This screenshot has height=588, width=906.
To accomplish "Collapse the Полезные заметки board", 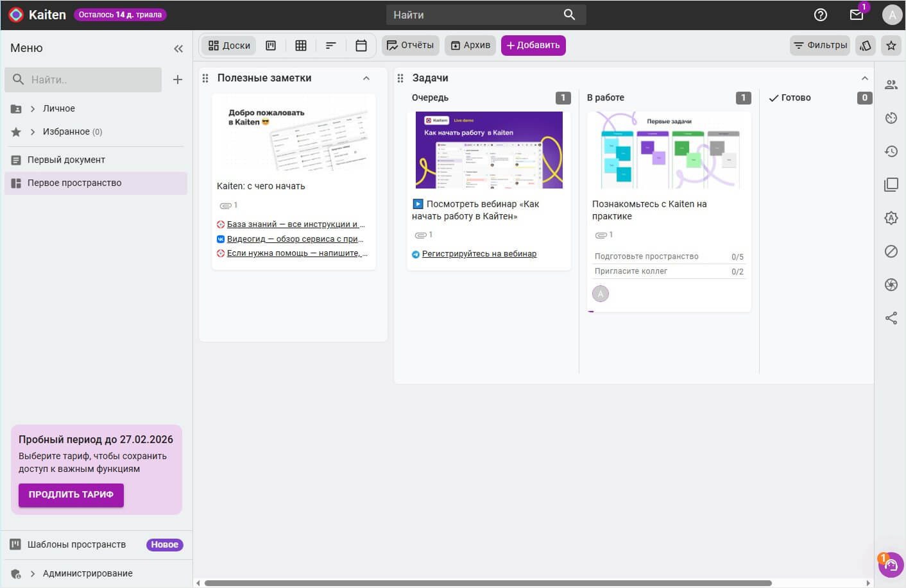I will tap(366, 78).
